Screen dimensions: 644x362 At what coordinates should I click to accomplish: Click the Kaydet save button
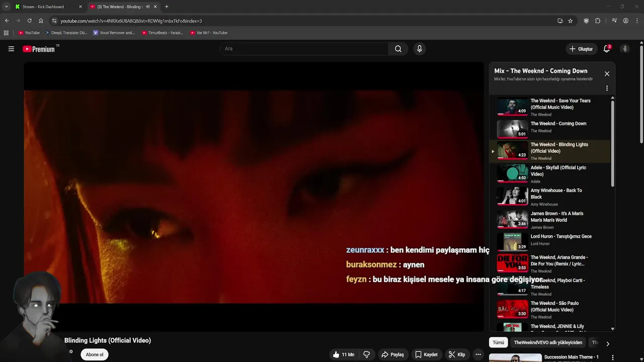[426, 354]
